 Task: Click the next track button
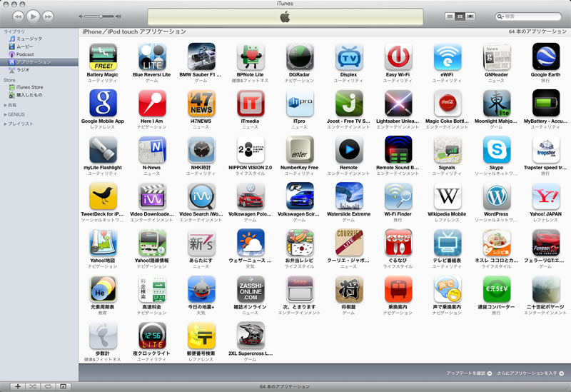click(x=48, y=16)
